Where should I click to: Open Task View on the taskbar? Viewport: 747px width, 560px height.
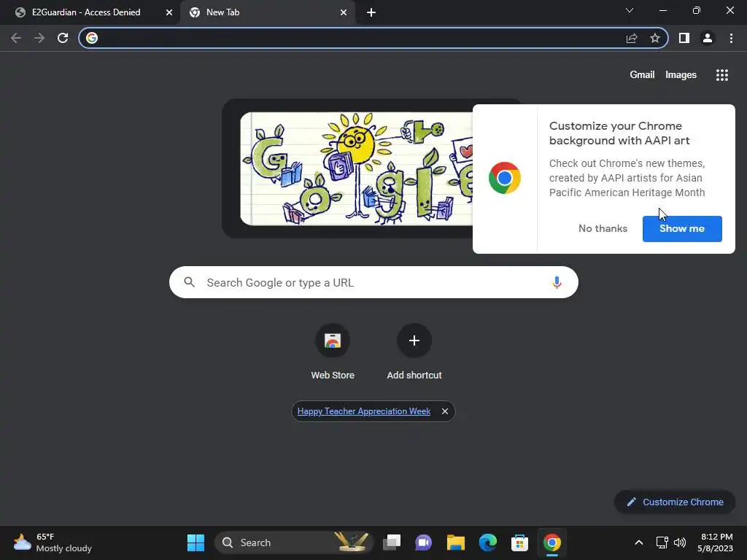click(x=392, y=542)
